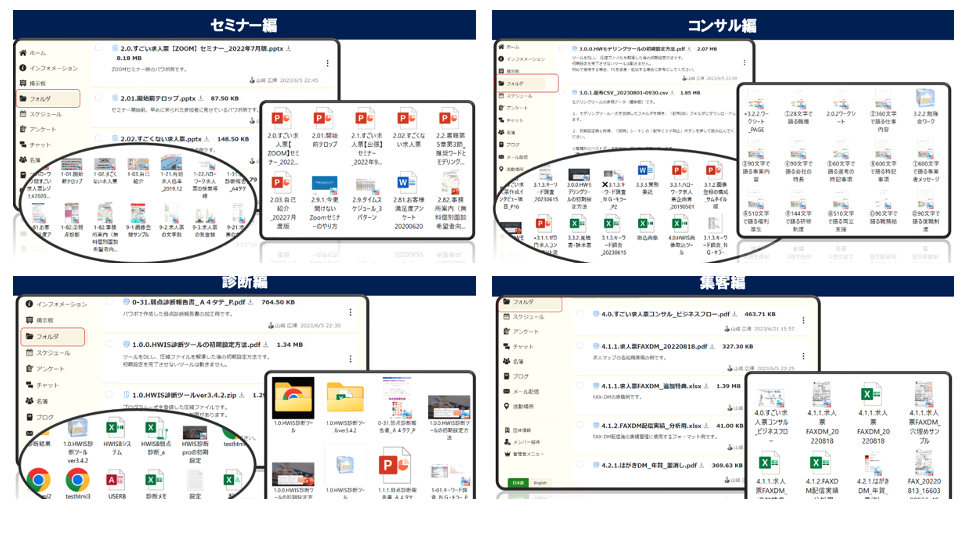The width and height of the screenshot is (969, 539).
Task: Open PowerPoint icon 3.1.2.画像登録の構成
Action: pyautogui.click(x=714, y=171)
